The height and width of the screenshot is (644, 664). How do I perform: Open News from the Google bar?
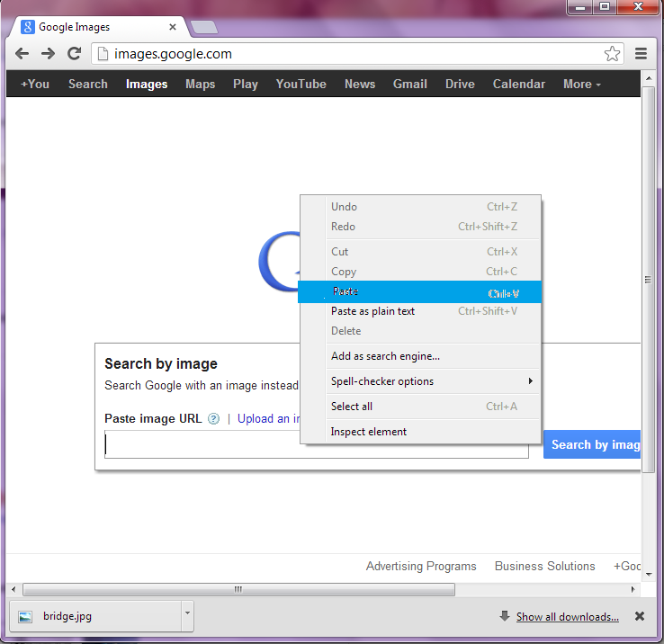point(360,84)
